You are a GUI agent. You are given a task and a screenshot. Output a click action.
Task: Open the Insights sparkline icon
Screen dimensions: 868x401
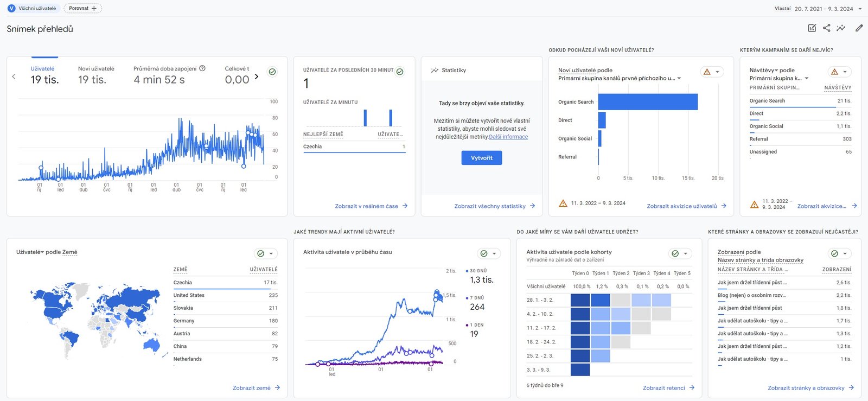pyautogui.click(x=841, y=28)
